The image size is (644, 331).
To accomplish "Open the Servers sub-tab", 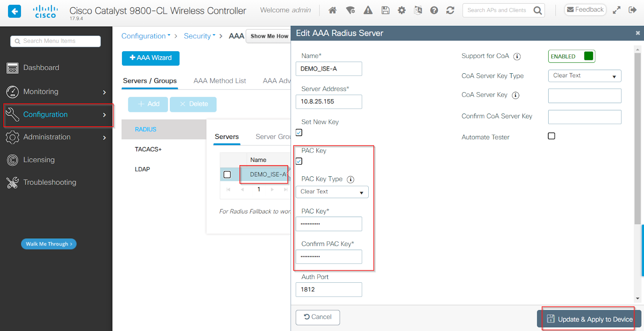I will pyautogui.click(x=227, y=137).
